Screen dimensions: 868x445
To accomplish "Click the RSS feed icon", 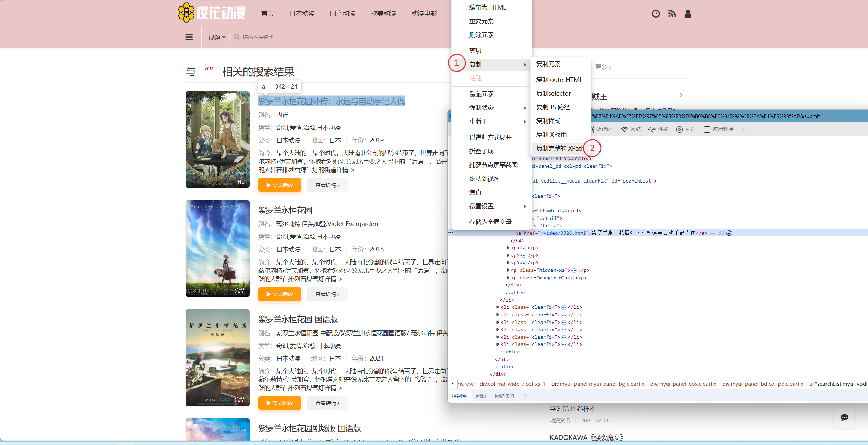I will (x=672, y=14).
